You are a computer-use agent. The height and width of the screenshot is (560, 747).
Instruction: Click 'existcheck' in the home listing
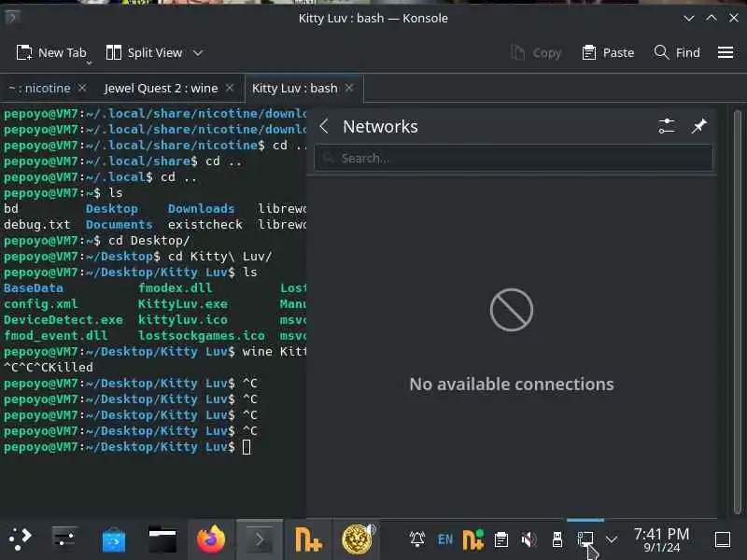point(204,224)
